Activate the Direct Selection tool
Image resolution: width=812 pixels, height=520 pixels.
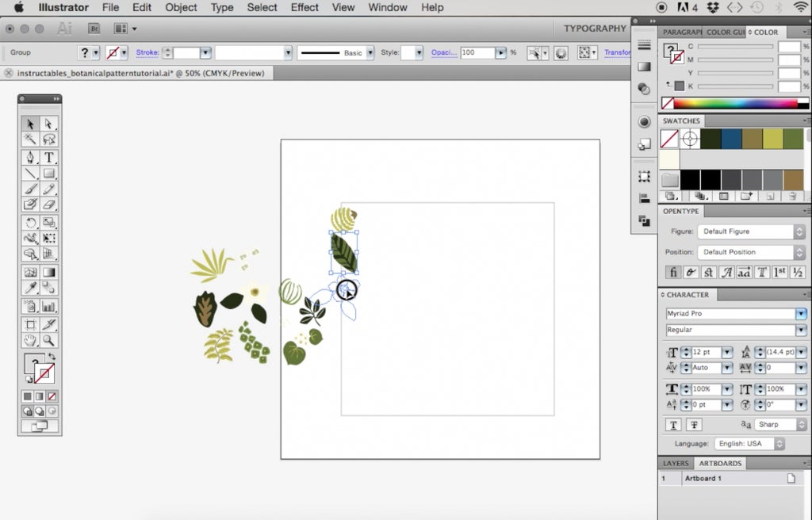point(49,124)
